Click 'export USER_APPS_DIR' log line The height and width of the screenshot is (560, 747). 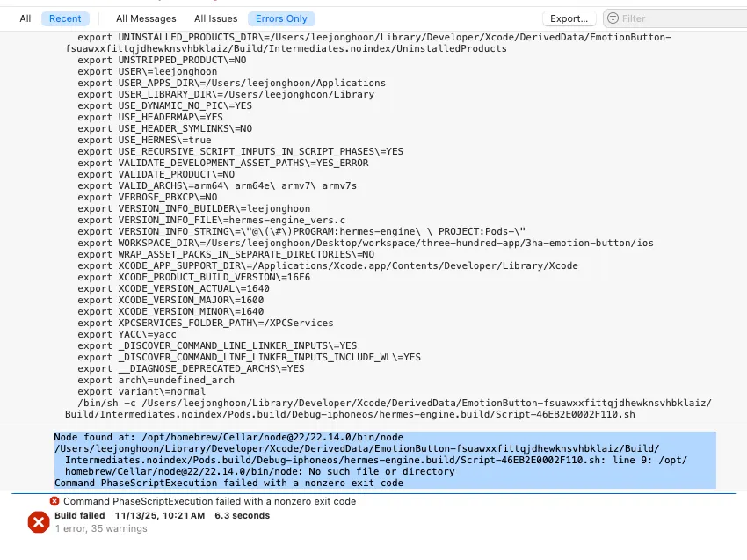pyautogui.click(x=231, y=83)
